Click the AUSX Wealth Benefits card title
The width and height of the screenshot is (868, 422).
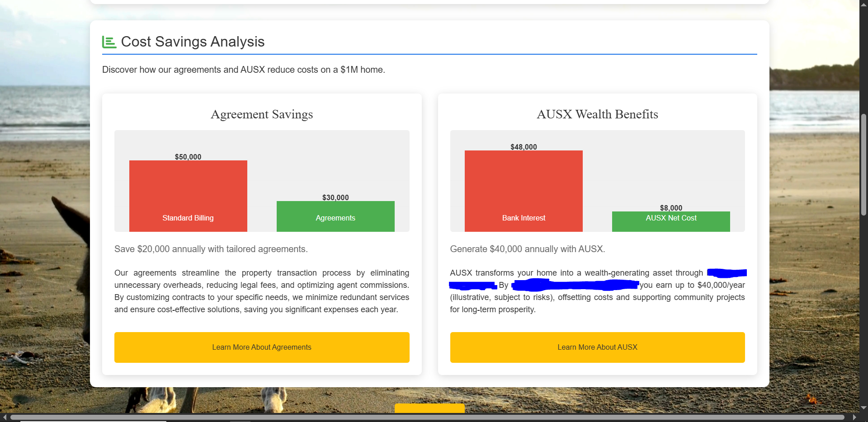(597, 114)
